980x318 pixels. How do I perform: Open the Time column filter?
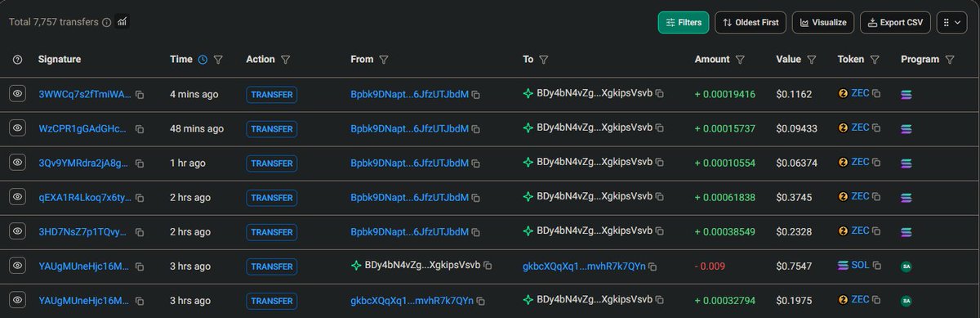coord(218,60)
